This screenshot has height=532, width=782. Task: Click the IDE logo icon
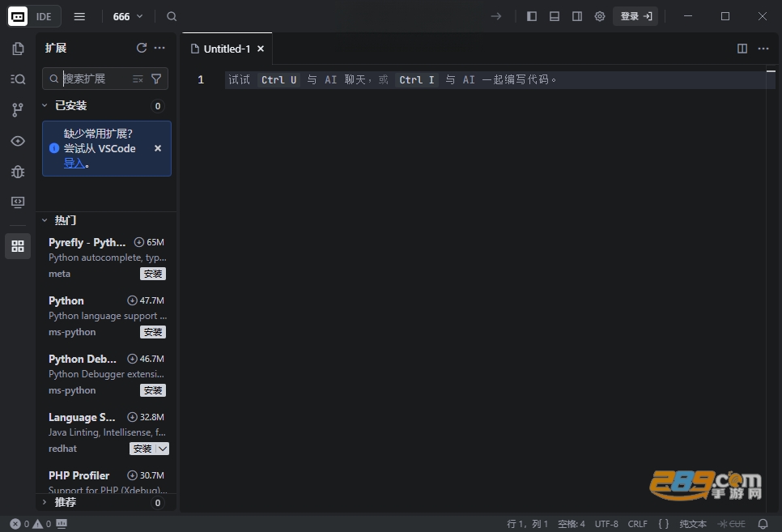point(18,16)
